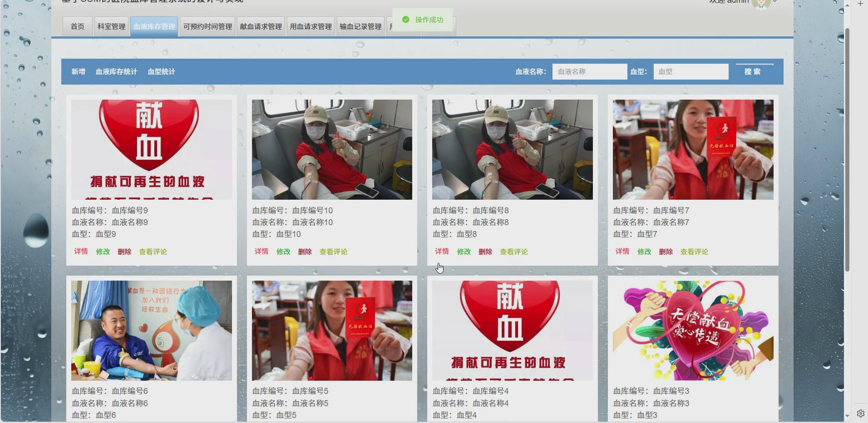
Task: Click text 血液名称：血液名称9
Action: [110, 222]
